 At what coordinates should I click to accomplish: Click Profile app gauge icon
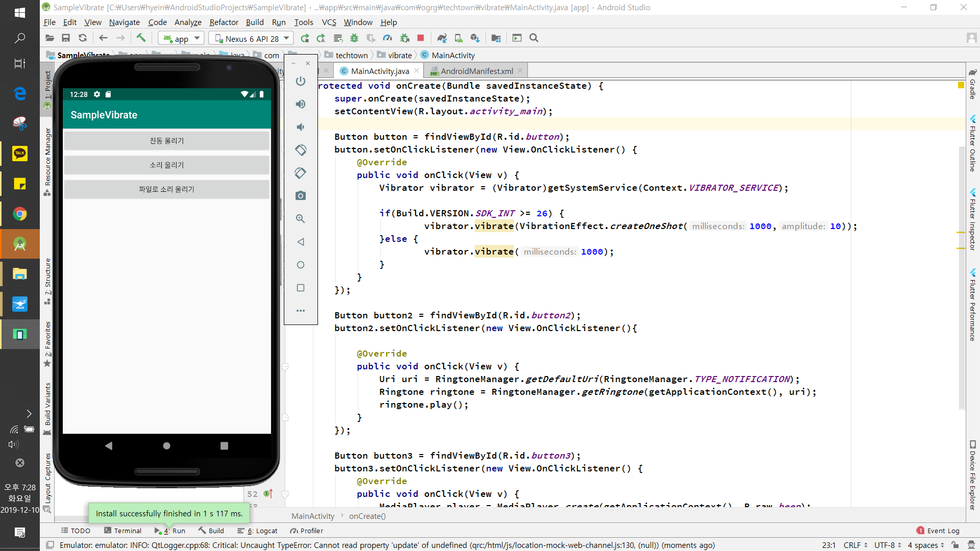[x=388, y=38]
